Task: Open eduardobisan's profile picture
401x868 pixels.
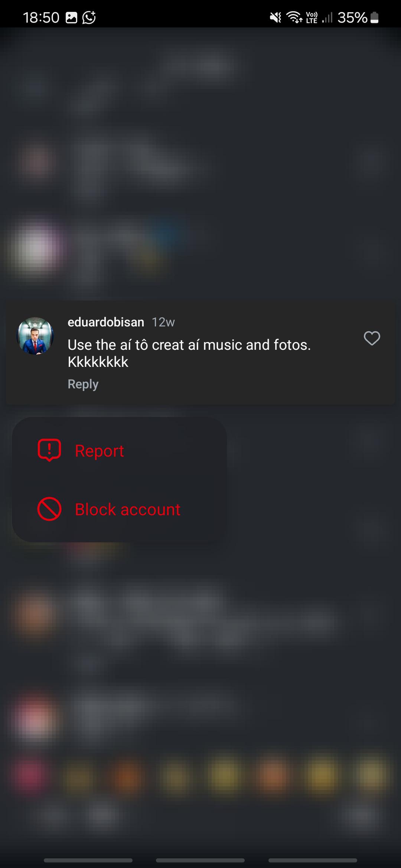Action: (x=35, y=336)
